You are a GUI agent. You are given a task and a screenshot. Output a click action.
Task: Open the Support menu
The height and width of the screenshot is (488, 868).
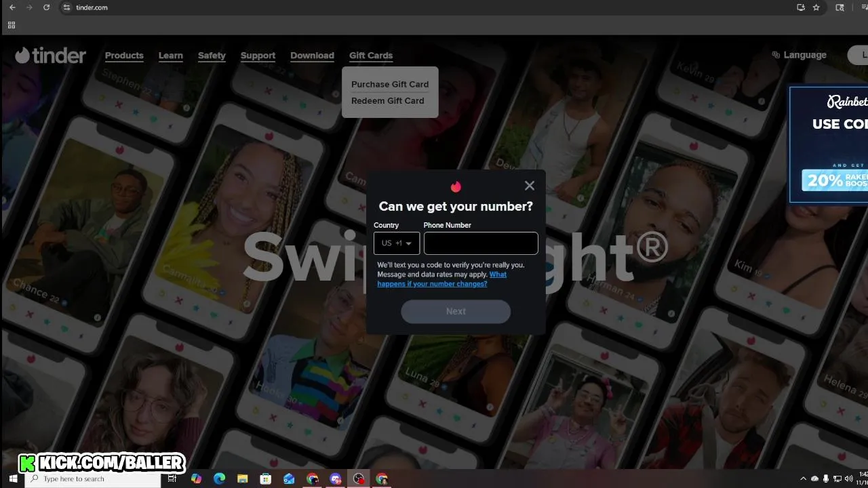(258, 56)
